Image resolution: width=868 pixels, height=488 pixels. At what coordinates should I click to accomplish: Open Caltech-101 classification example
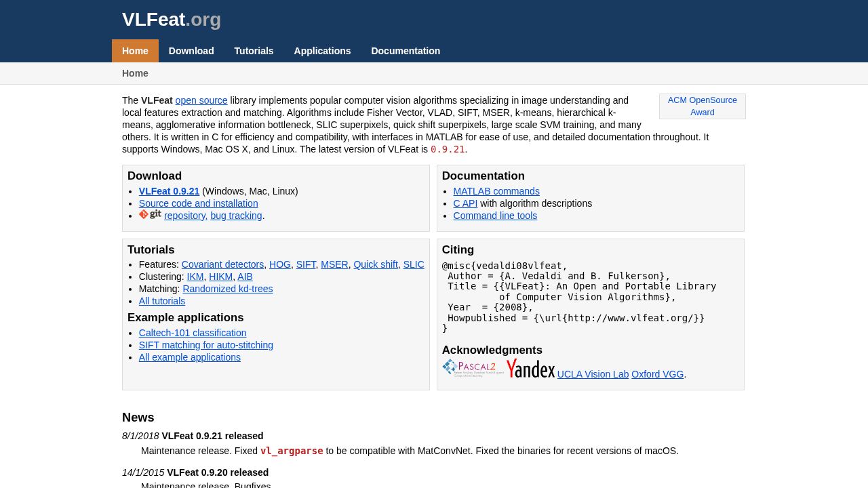point(193,333)
